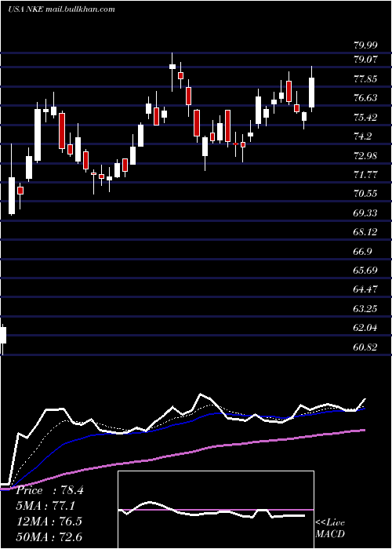Click the 64.47 price axis label
The height and width of the screenshot is (549, 392).
click(x=366, y=289)
